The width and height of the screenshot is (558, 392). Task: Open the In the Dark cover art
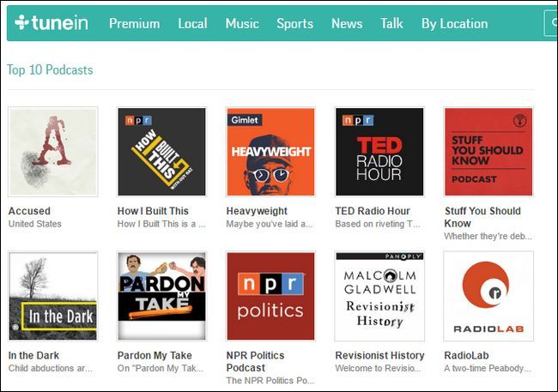(53, 296)
